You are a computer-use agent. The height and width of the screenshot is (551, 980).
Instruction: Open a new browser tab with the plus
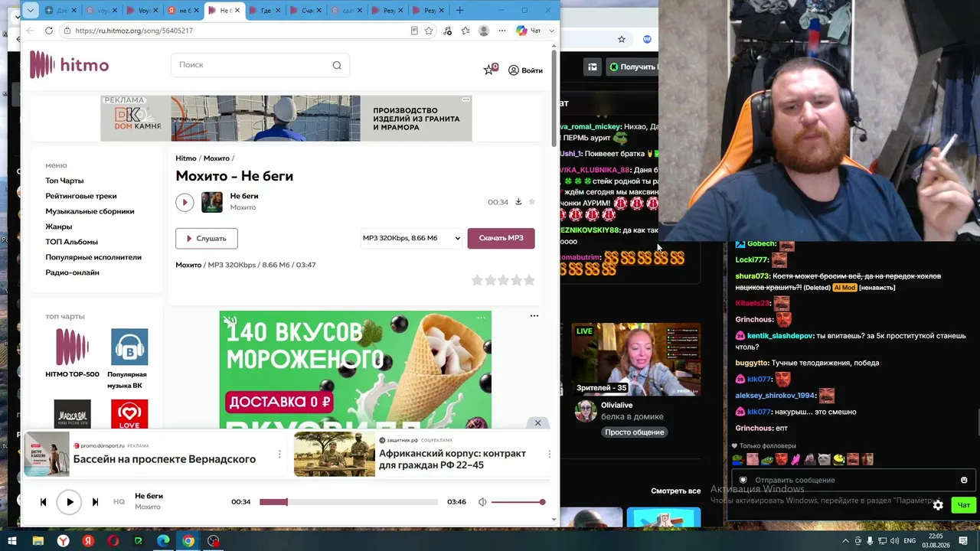[460, 11]
